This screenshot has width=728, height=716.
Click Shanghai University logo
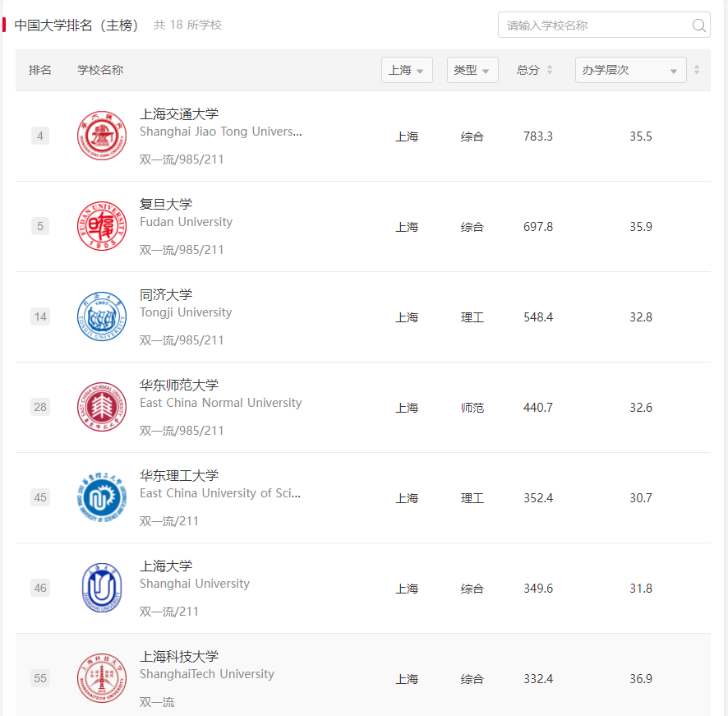[102, 588]
